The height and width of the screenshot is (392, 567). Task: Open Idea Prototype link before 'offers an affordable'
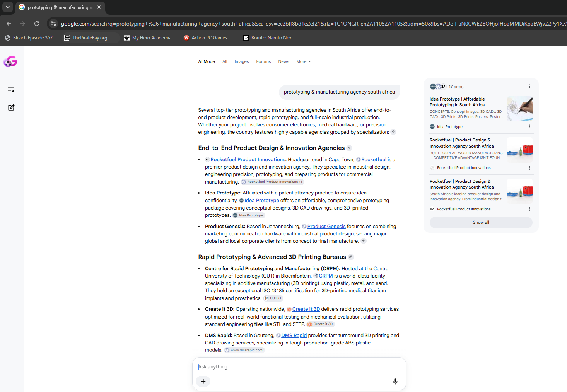(x=262, y=200)
